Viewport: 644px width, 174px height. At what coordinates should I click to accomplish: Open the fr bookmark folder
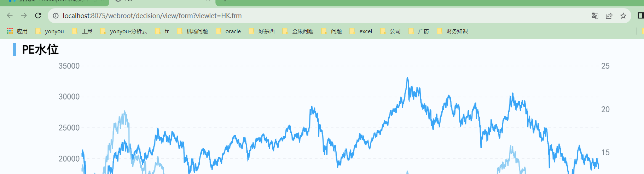coord(162,31)
